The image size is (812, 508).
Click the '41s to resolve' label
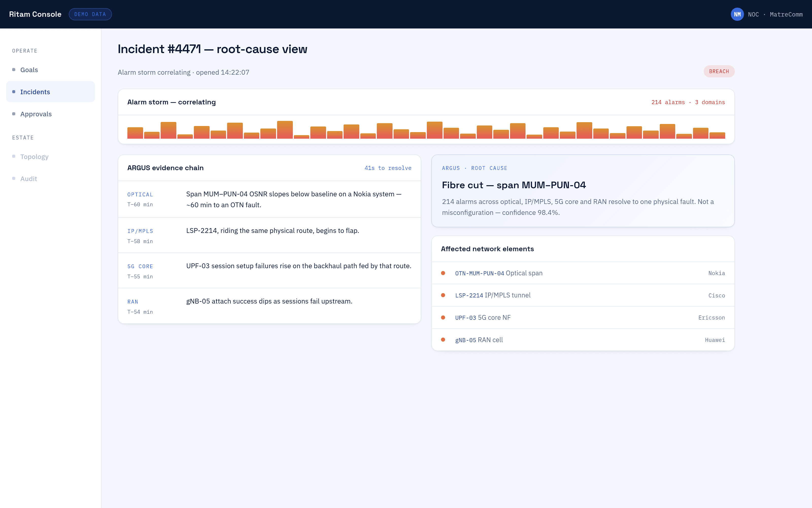coord(388,168)
